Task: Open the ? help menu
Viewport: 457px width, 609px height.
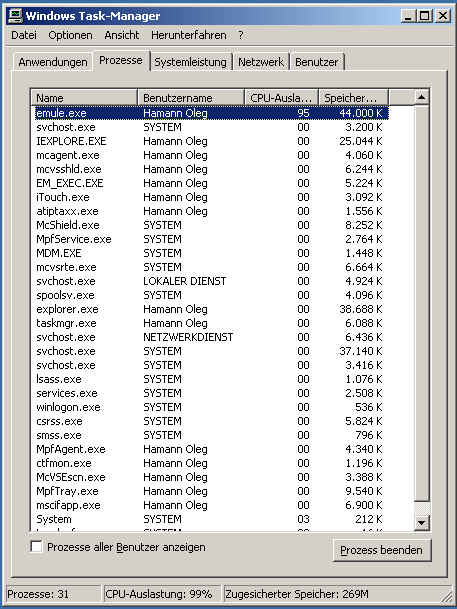Action: 241,35
